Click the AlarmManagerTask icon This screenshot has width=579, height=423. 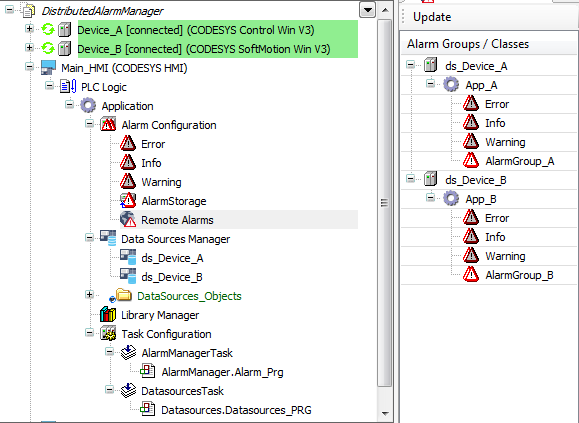click(128, 352)
